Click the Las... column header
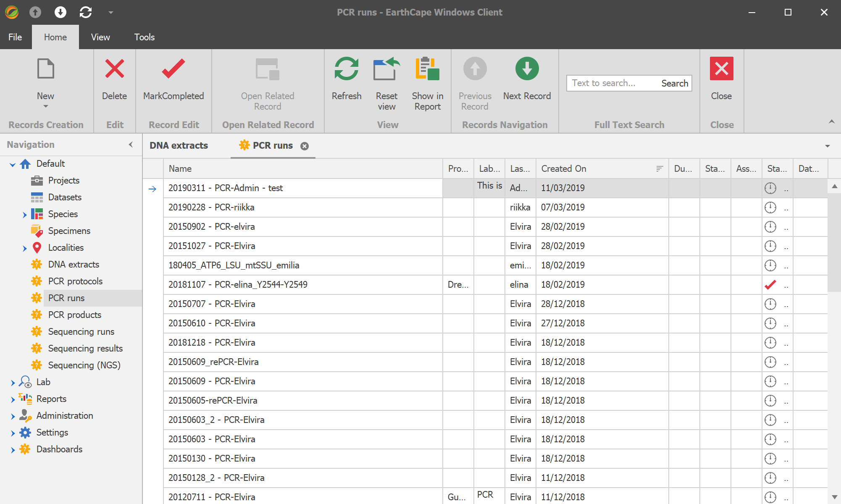This screenshot has height=504, width=841. click(520, 168)
